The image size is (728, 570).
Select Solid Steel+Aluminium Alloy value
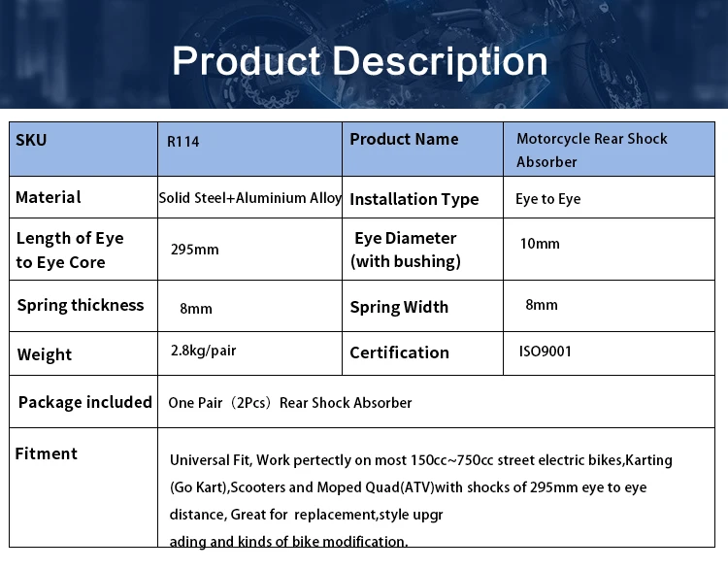pyautogui.click(x=250, y=198)
